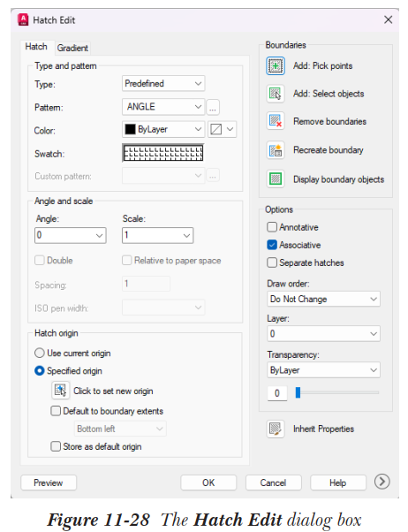Viewport: 408px width, 532px height.
Task: Open the Layer dropdown
Action: point(323,334)
